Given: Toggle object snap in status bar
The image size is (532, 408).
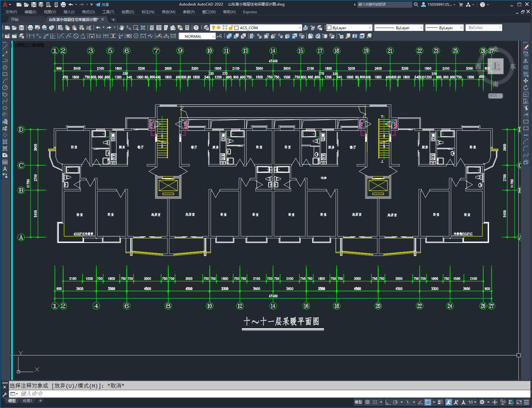Looking at the screenshot, I should [428, 402].
